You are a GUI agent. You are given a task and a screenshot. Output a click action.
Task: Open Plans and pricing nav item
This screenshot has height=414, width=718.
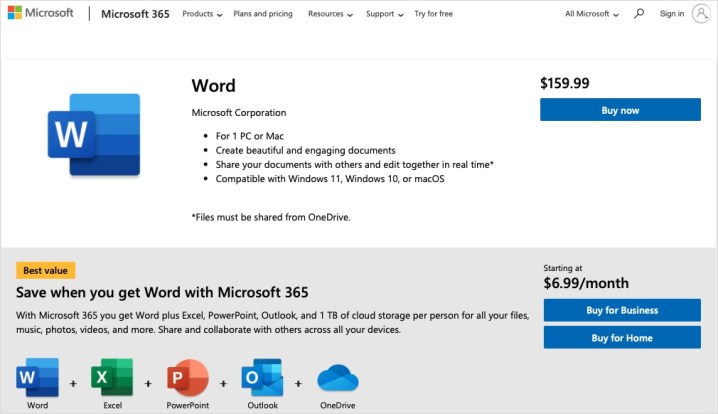[x=263, y=14]
